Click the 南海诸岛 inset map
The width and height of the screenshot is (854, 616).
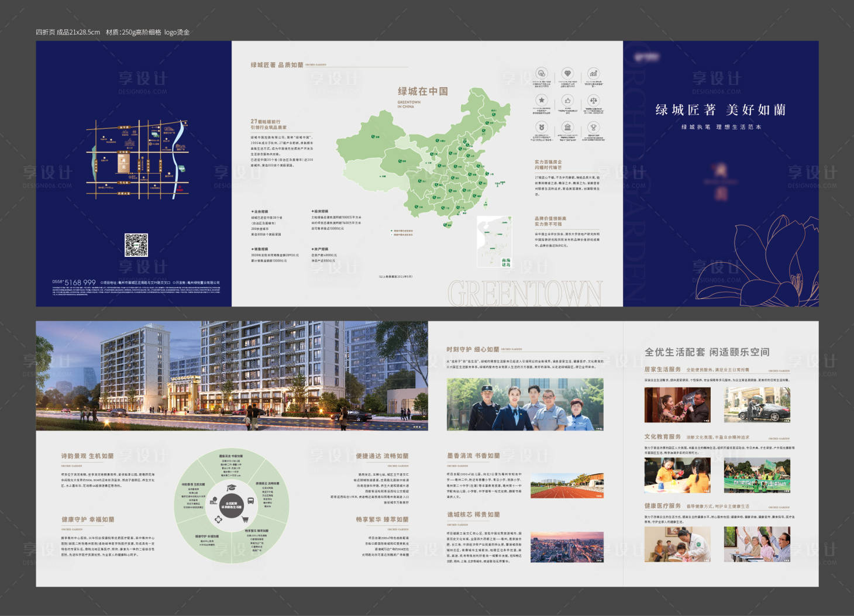coord(495,242)
